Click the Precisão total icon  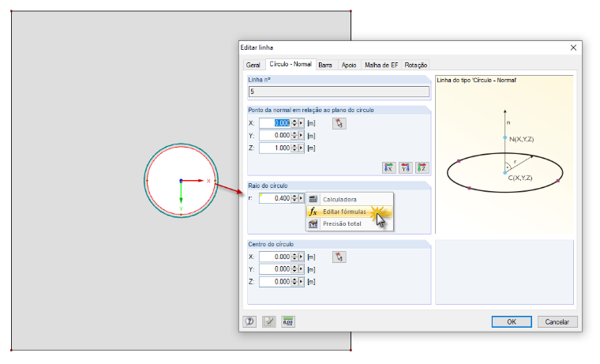tap(313, 224)
